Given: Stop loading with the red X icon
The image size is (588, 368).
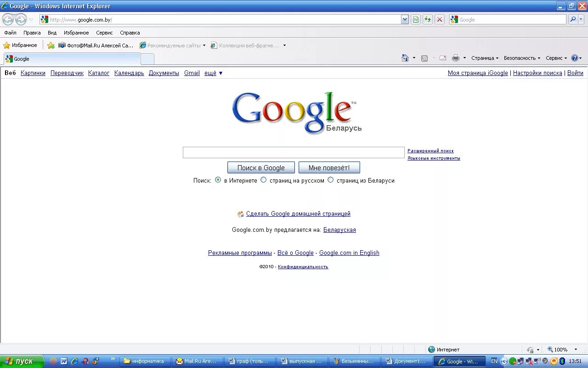Looking at the screenshot, I should click(x=440, y=19).
